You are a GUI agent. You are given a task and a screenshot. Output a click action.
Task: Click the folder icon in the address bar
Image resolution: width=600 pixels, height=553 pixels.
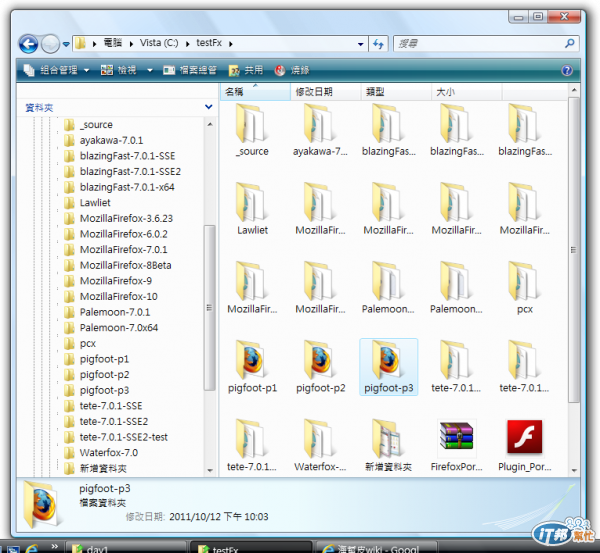pyautogui.click(x=80, y=43)
